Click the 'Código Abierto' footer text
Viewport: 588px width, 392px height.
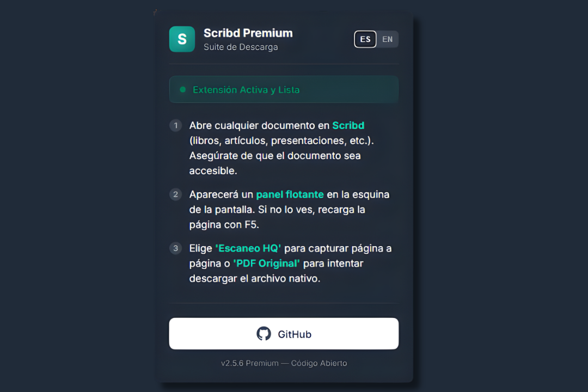point(319,363)
